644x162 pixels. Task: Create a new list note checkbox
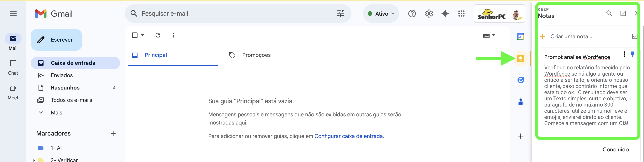tap(634, 36)
